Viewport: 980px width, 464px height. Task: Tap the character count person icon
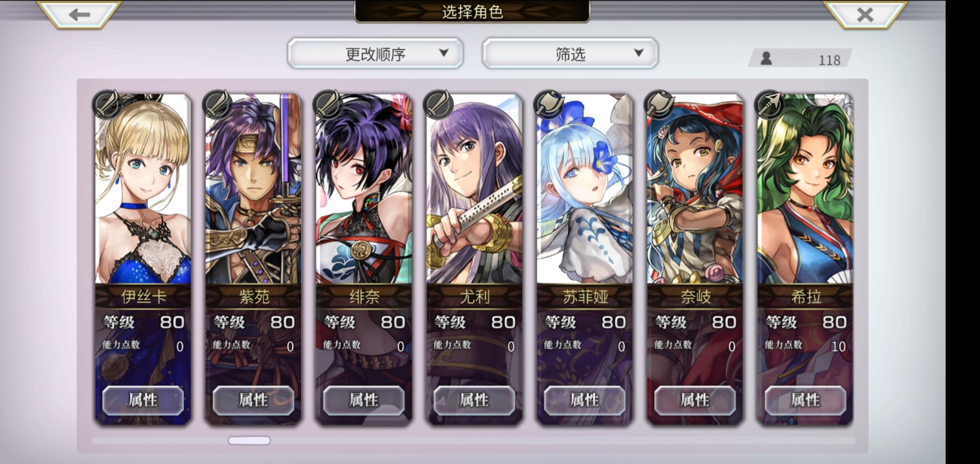click(766, 58)
